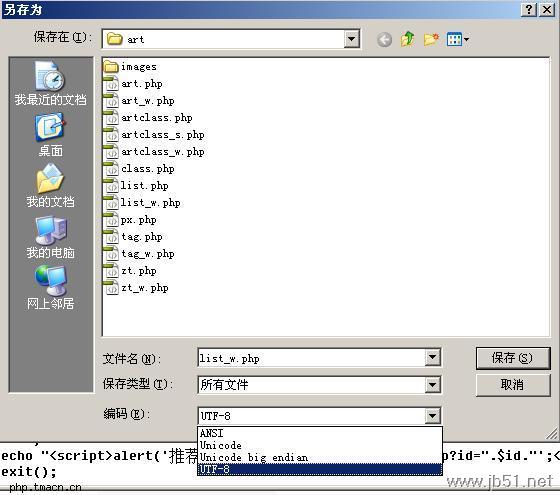The height and width of the screenshot is (495, 560).
Task: Click the UTF-8 encoding field
Action: pyautogui.click(x=311, y=416)
